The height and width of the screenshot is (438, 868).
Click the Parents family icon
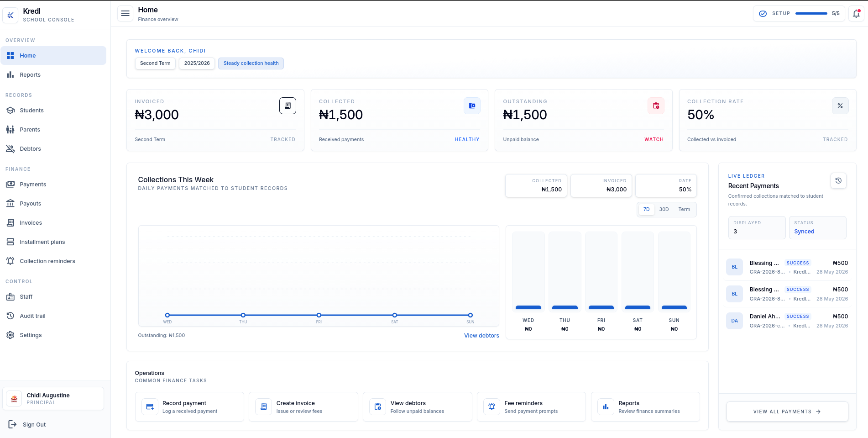[10, 130]
